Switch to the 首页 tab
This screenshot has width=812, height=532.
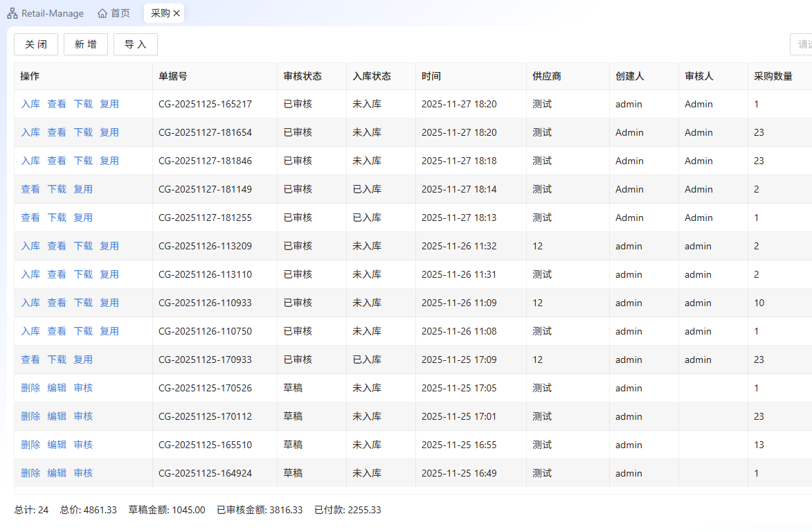pyautogui.click(x=120, y=13)
